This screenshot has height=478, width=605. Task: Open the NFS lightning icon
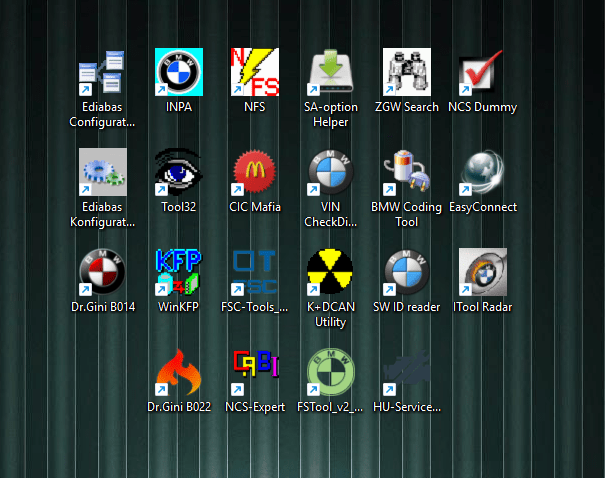coord(255,72)
